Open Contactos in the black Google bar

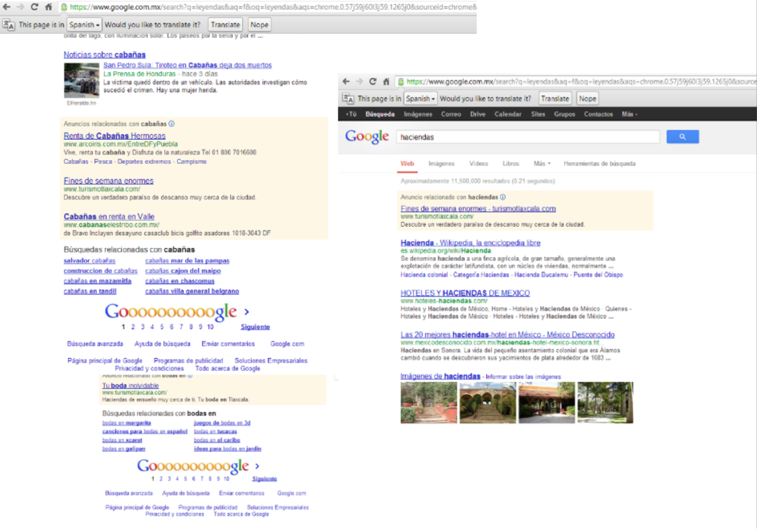[598, 114]
